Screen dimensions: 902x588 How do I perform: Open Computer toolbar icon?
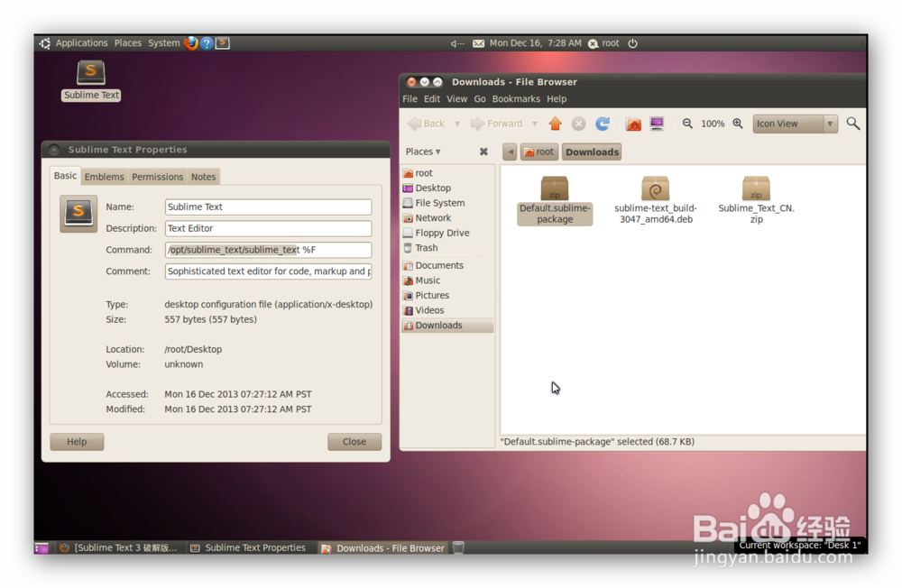point(657,124)
